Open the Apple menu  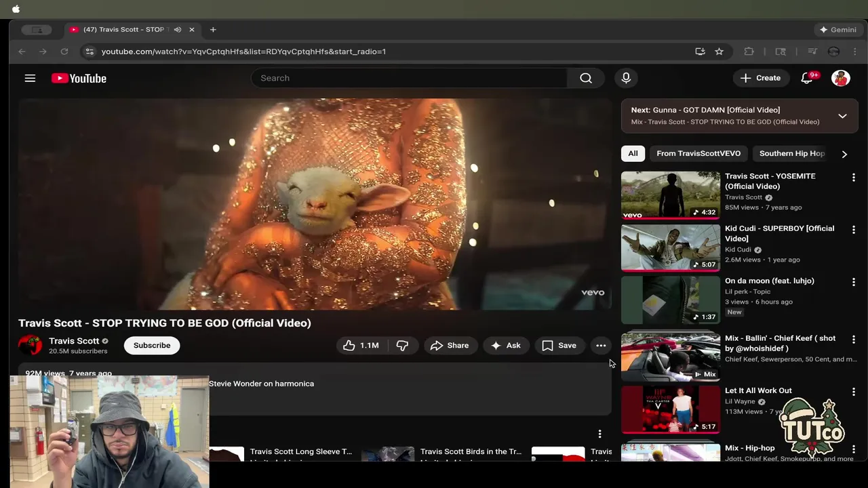tap(16, 9)
